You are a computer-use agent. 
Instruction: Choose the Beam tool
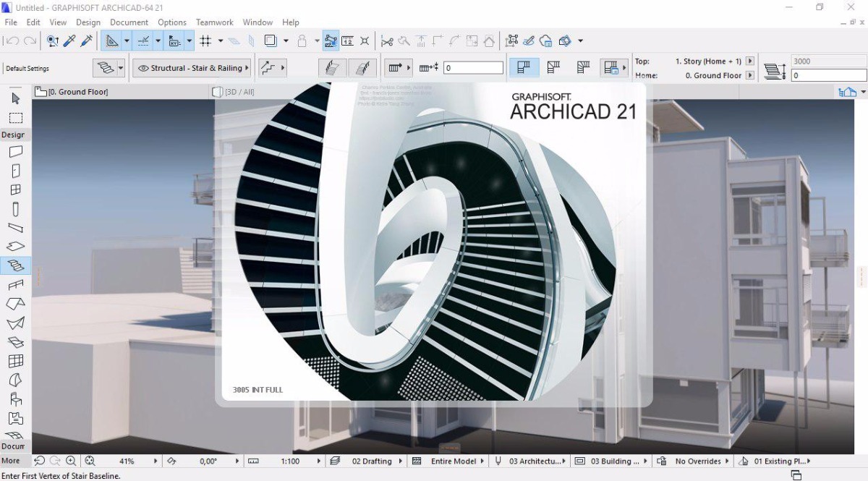tap(16, 228)
